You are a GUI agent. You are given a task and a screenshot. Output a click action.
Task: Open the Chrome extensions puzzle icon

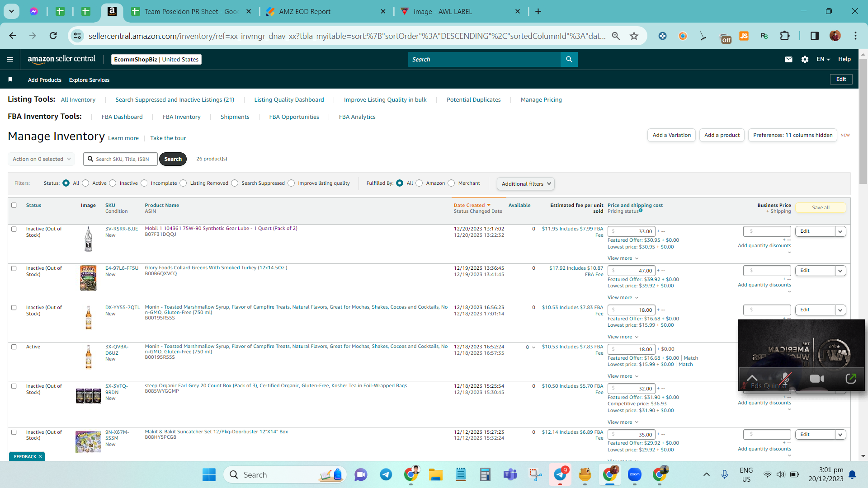coord(785,36)
